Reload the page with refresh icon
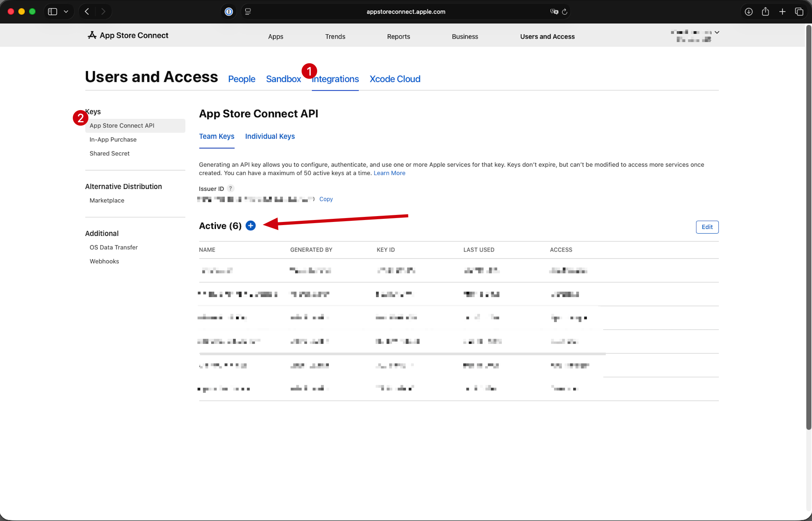 tap(565, 12)
